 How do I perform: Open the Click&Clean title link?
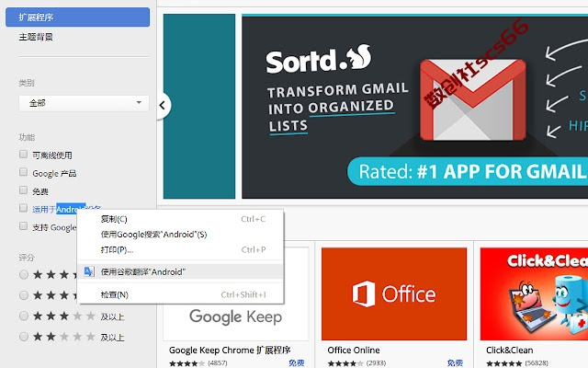509,350
